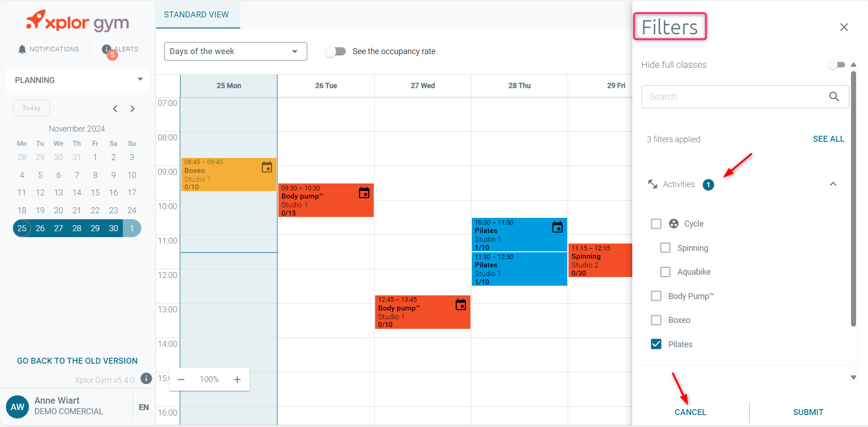
Task: Zoom in with the plus icon
Action: (x=237, y=379)
